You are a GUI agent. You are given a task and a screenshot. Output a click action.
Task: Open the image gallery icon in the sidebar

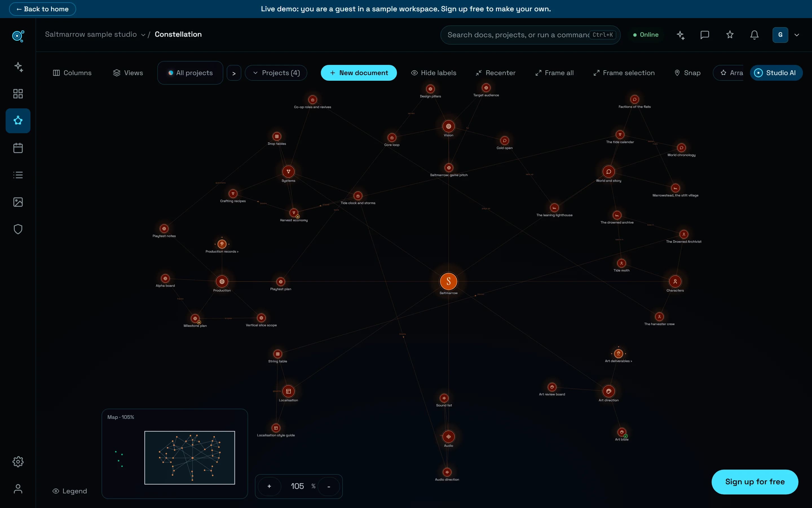[18, 202]
